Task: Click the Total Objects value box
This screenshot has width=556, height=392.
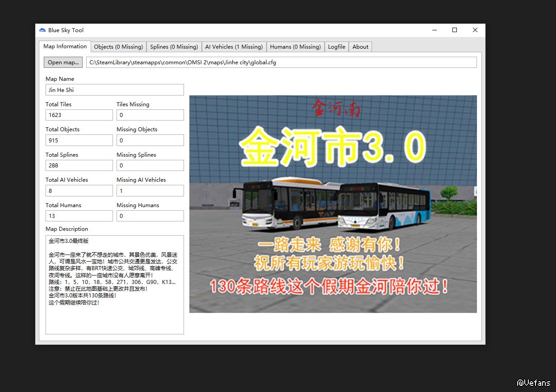Action: click(x=79, y=141)
